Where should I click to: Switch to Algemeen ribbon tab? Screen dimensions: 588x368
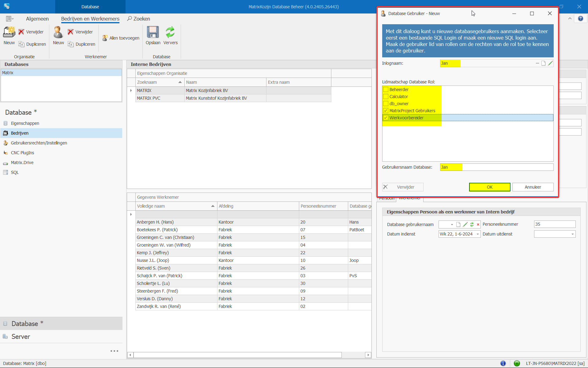tap(37, 19)
